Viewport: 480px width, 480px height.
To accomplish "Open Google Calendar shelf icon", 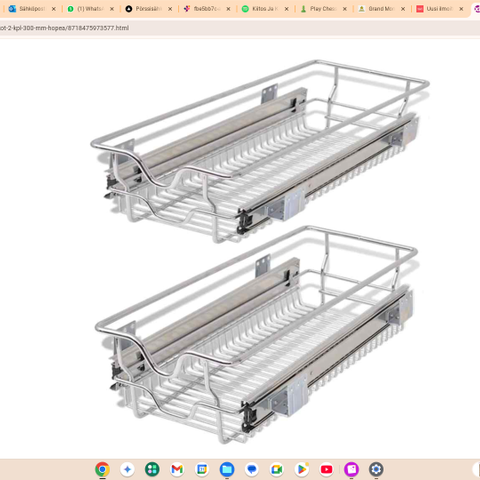I will pos(202,469).
